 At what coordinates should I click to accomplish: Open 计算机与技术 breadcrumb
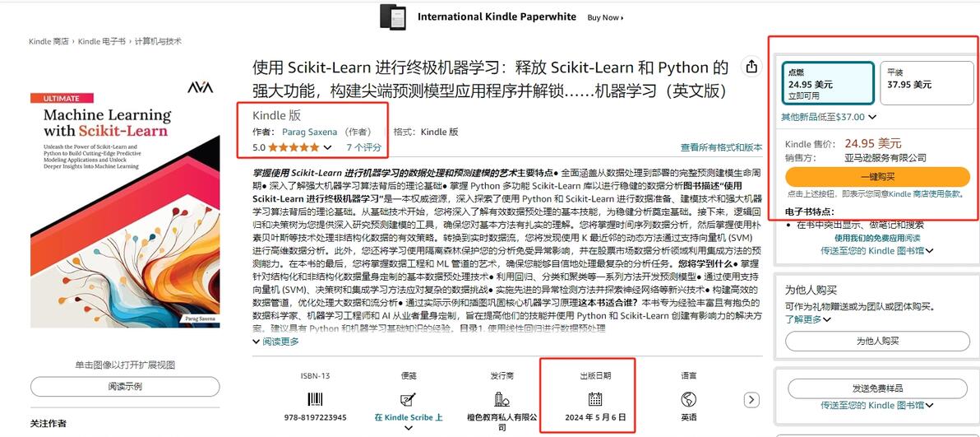pyautogui.click(x=158, y=41)
